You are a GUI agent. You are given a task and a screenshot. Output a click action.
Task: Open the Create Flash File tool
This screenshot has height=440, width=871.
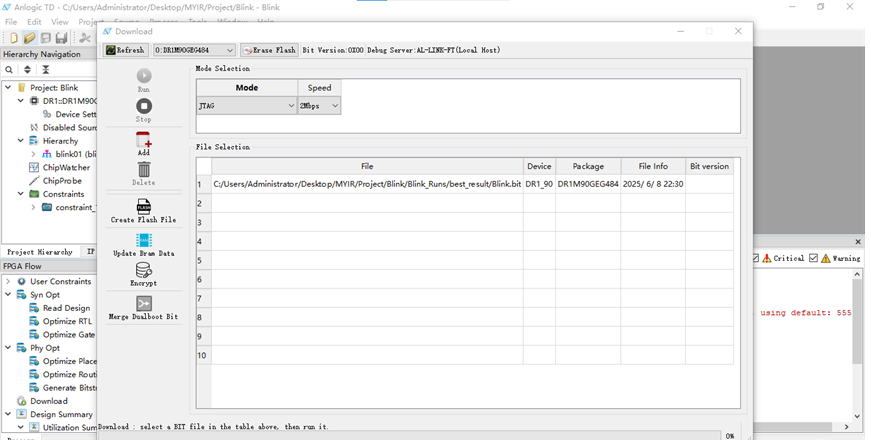[144, 206]
